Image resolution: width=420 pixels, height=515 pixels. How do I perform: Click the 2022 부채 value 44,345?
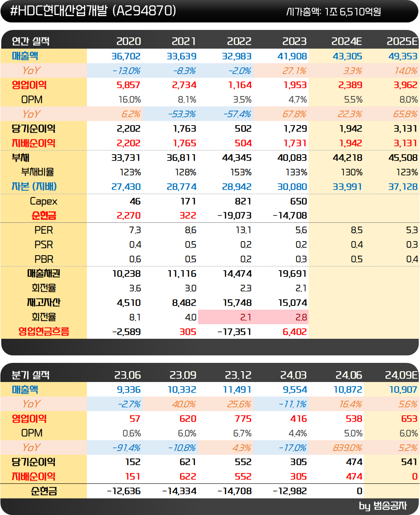(x=237, y=158)
